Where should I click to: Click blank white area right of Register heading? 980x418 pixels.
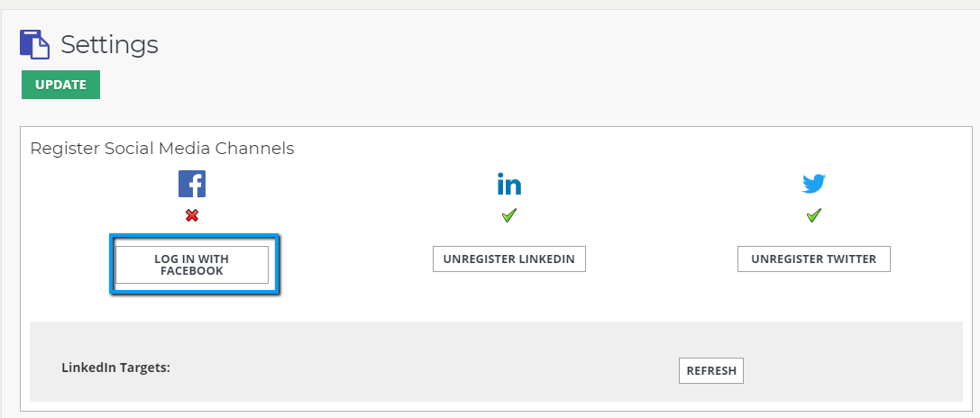[x=631, y=149]
